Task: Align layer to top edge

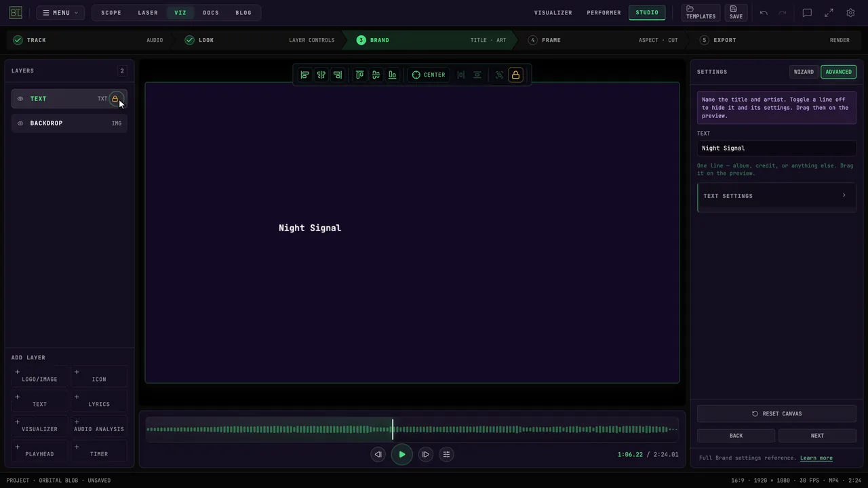Action: point(360,75)
